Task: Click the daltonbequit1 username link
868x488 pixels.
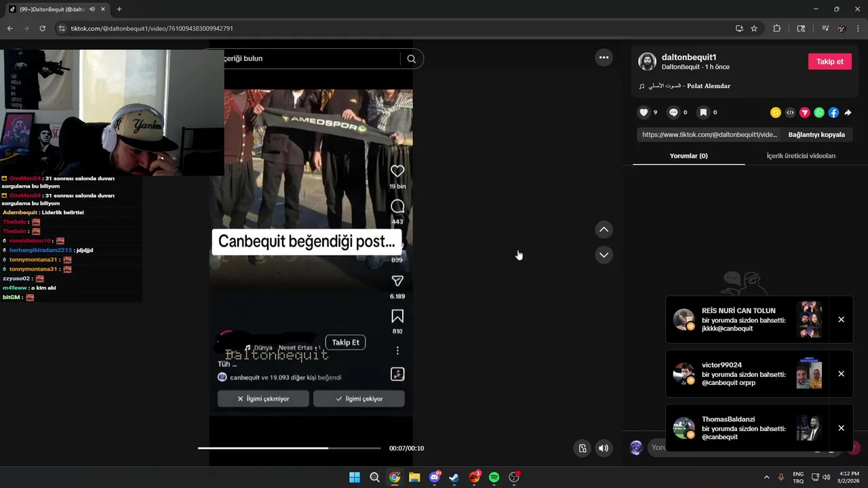Action: (689, 57)
